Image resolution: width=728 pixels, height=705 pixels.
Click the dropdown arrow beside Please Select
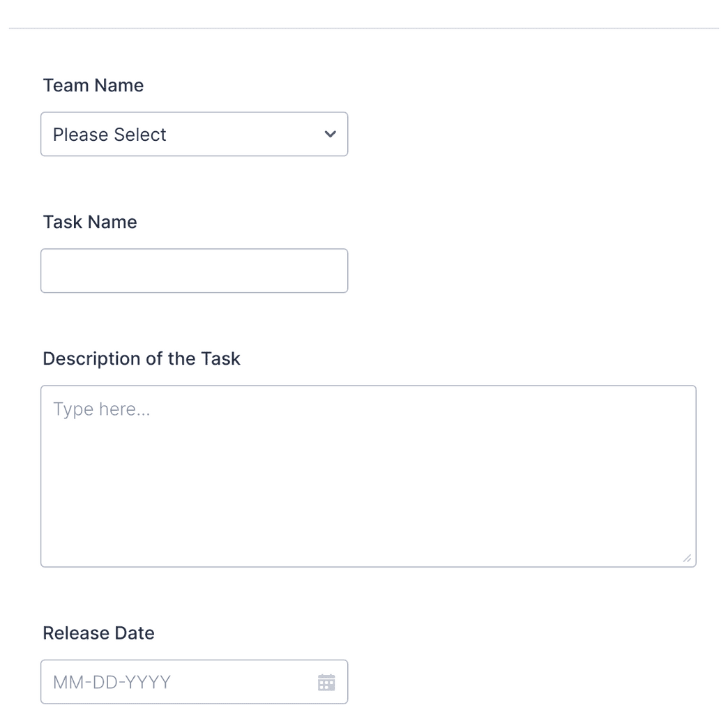point(330,134)
